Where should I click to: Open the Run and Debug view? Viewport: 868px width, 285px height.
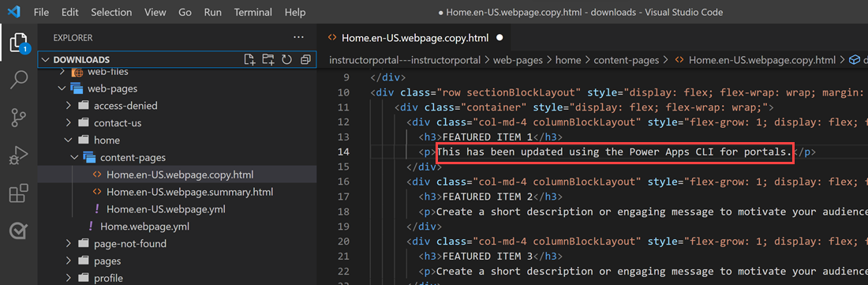pos(18,156)
